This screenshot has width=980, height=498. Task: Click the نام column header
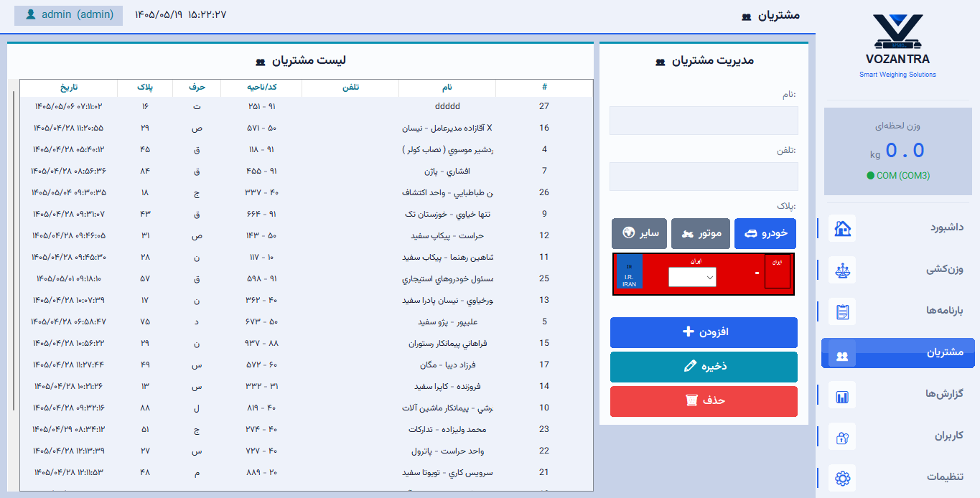[x=447, y=88]
